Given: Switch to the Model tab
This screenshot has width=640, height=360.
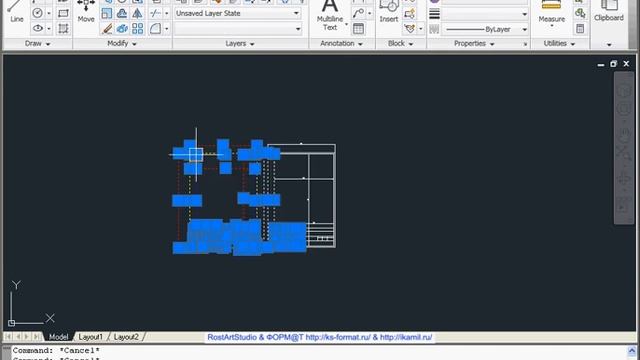Looking at the screenshot, I should [58, 337].
